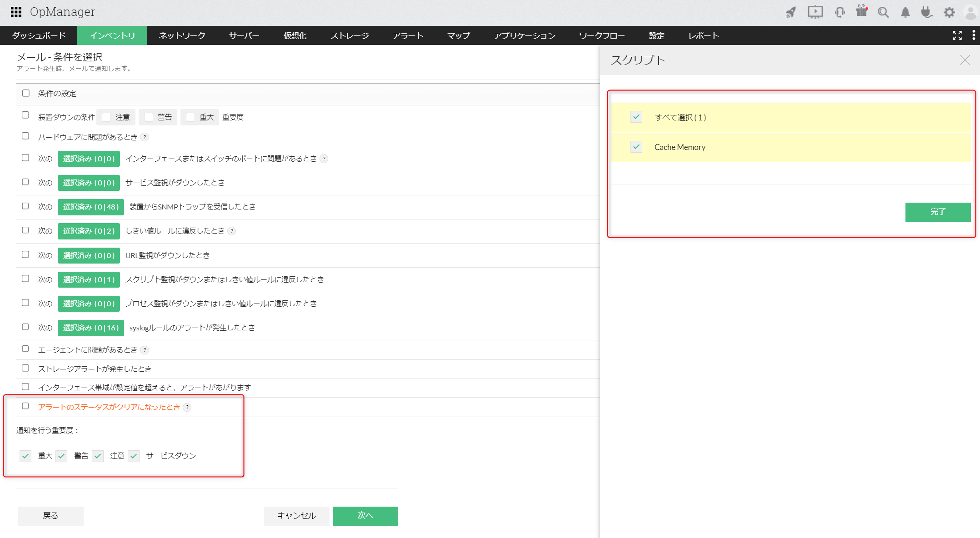Switch to the アラート menu tab
Viewport: 980px width, 538px height.
[408, 35]
